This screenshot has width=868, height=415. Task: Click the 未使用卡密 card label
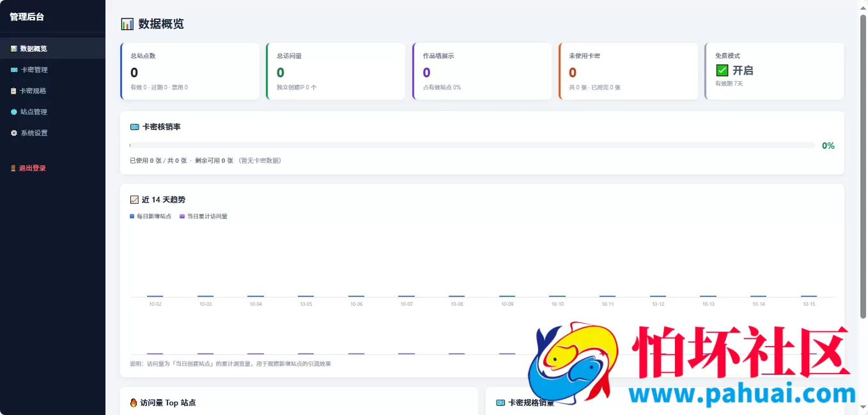pyautogui.click(x=585, y=56)
